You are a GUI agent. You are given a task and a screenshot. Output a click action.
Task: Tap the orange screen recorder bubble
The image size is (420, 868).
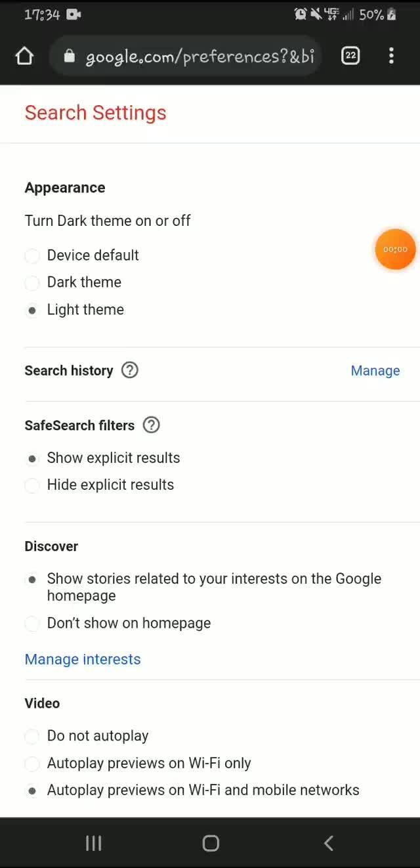[x=395, y=250]
